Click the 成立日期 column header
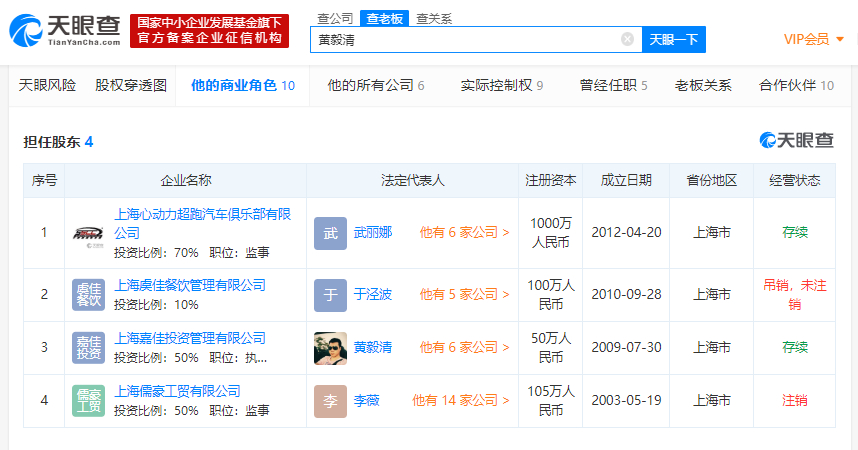The image size is (858, 450). point(626,181)
